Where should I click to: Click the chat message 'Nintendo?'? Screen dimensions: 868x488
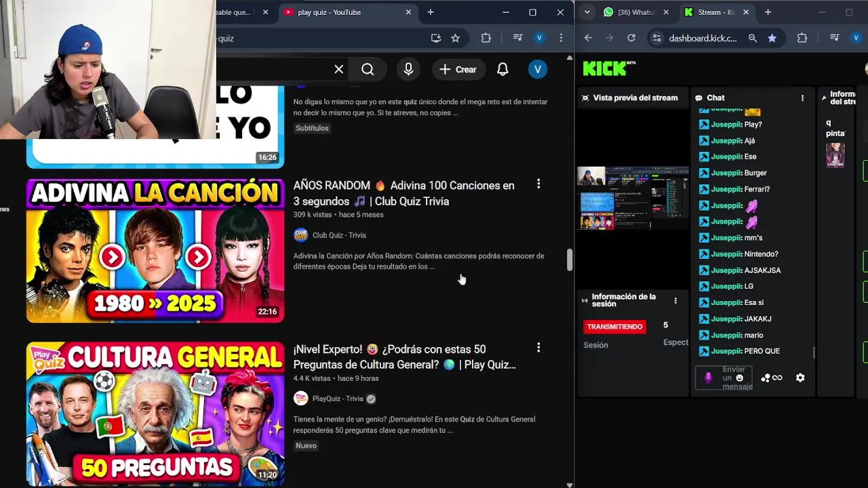point(761,254)
